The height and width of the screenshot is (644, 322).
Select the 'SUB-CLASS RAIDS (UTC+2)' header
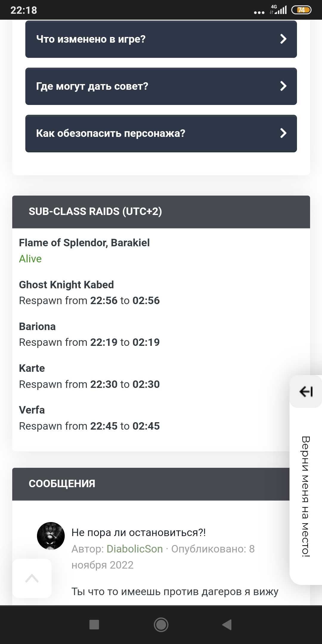pyautogui.click(x=95, y=211)
